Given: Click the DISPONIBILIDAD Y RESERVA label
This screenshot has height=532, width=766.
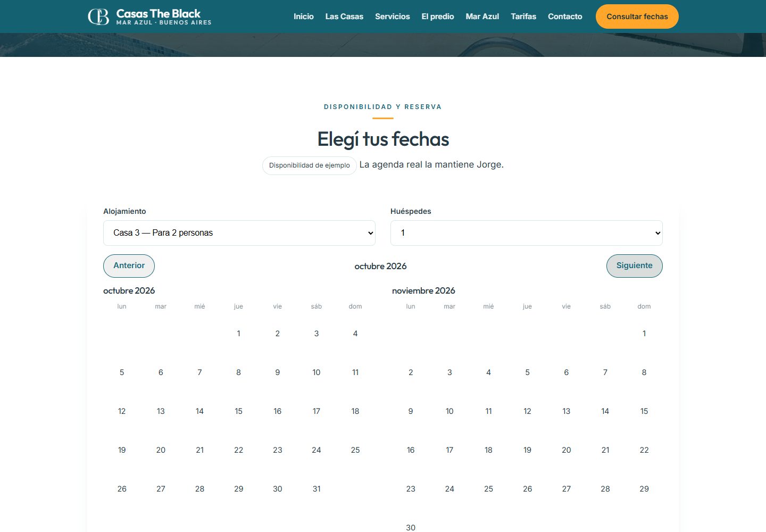Looking at the screenshot, I should click(x=383, y=107).
